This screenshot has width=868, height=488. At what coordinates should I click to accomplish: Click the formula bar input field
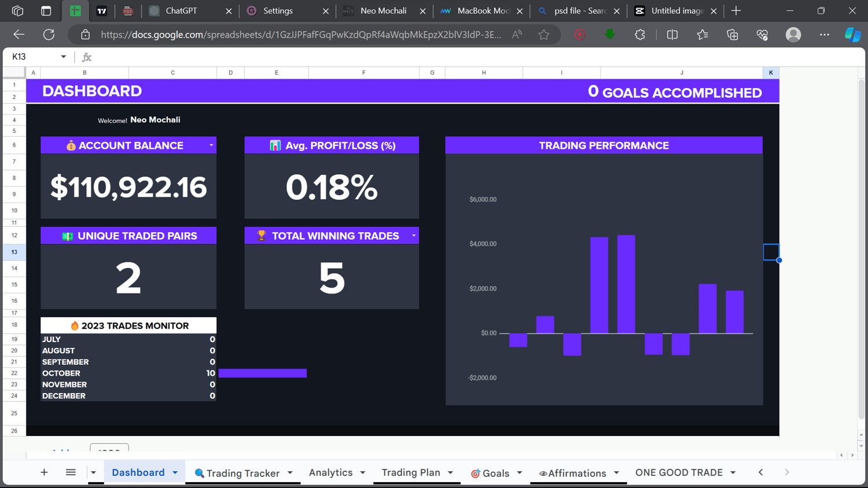[x=475, y=57]
